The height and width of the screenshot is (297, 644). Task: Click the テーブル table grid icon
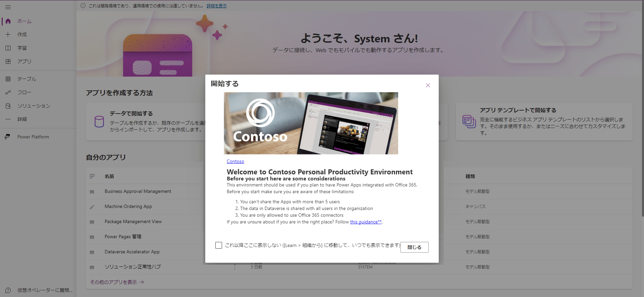tap(8, 79)
